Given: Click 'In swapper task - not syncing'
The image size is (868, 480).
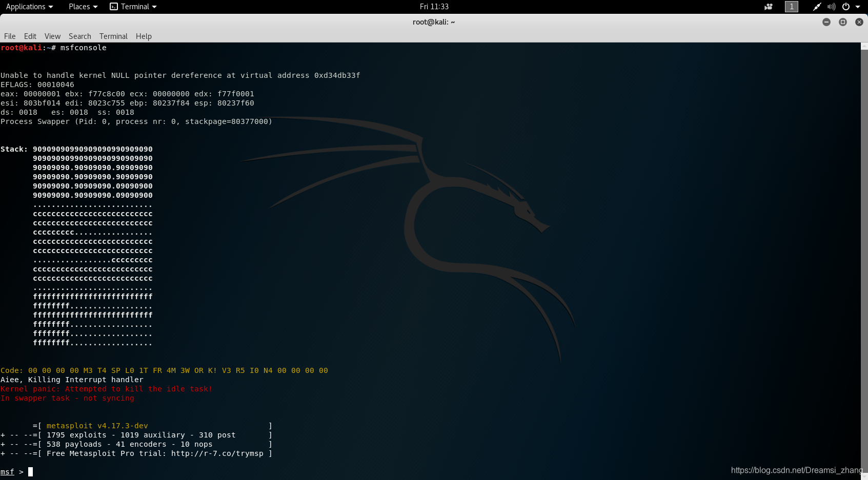Looking at the screenshot, I should point(67,398).
